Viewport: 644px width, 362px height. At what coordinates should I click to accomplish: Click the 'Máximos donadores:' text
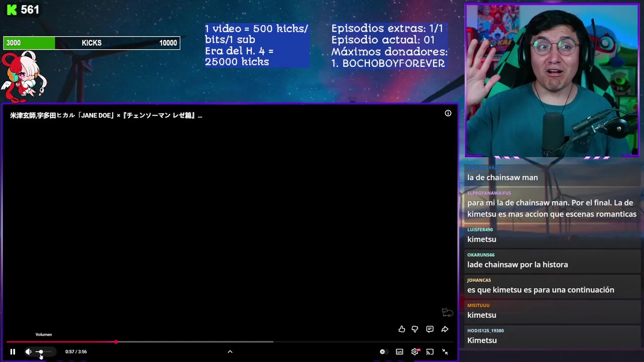(x=389, y=52)
